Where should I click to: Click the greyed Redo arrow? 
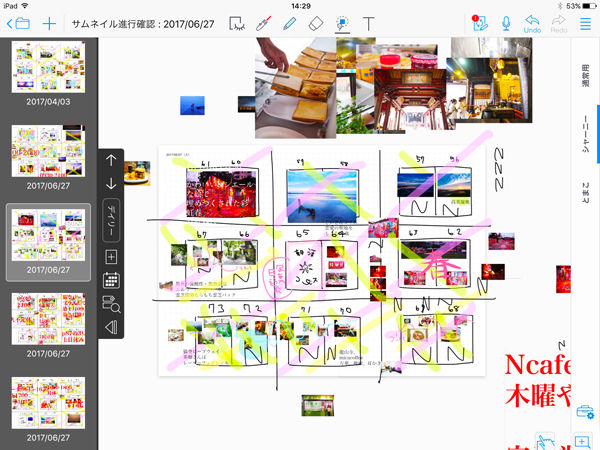(559, 24)
